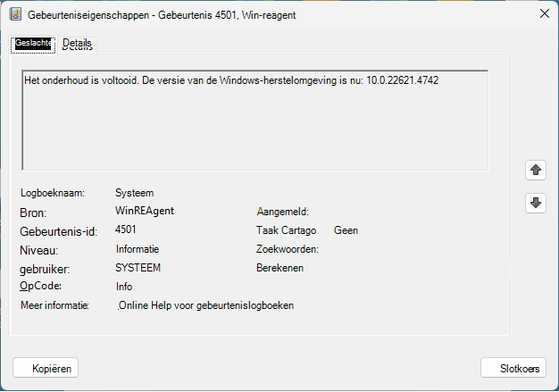The image size is (559, 392).
Task: Click the Bron value WinREAgent
Action: [x=145, y=211]
